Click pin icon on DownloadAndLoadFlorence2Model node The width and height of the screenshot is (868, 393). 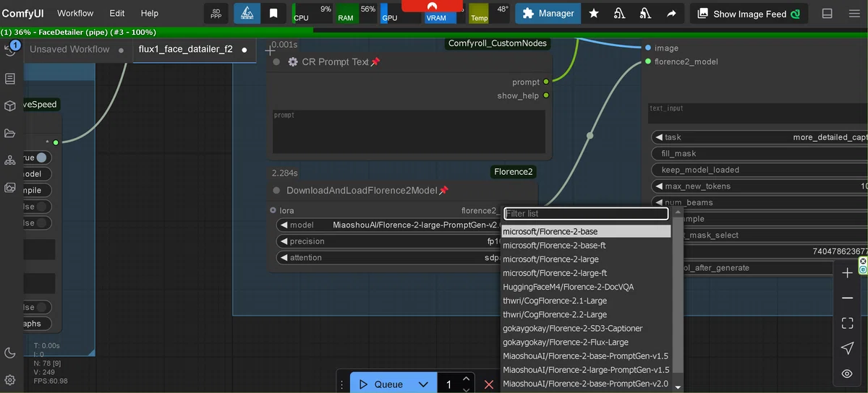tap(443, 191)
